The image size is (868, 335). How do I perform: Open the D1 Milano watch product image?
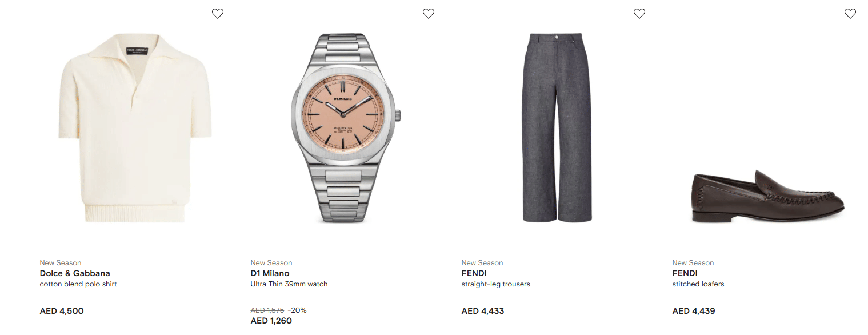pos(346,128)
